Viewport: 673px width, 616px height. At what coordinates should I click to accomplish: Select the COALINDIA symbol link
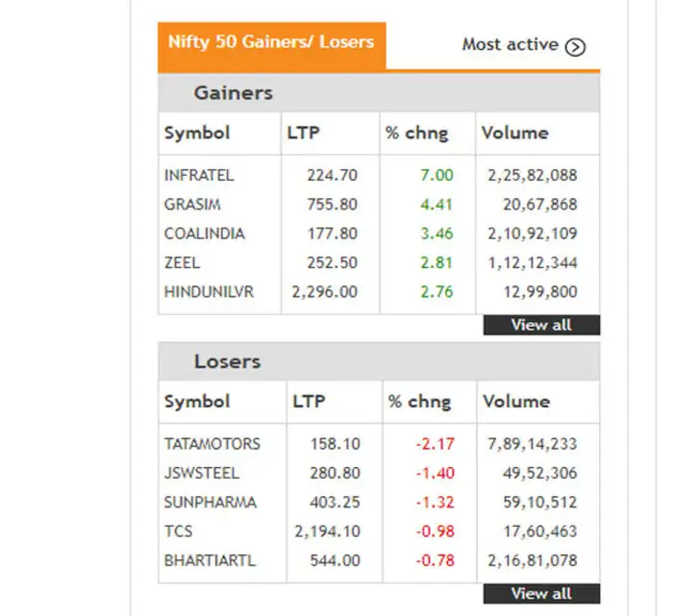click(x=205, y=234)
